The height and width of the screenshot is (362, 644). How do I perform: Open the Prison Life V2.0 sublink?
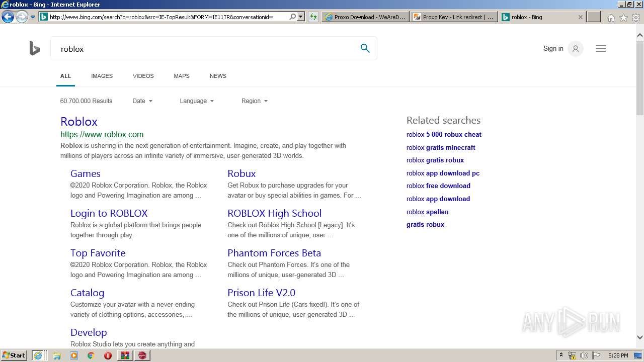(x=262, y=293)
